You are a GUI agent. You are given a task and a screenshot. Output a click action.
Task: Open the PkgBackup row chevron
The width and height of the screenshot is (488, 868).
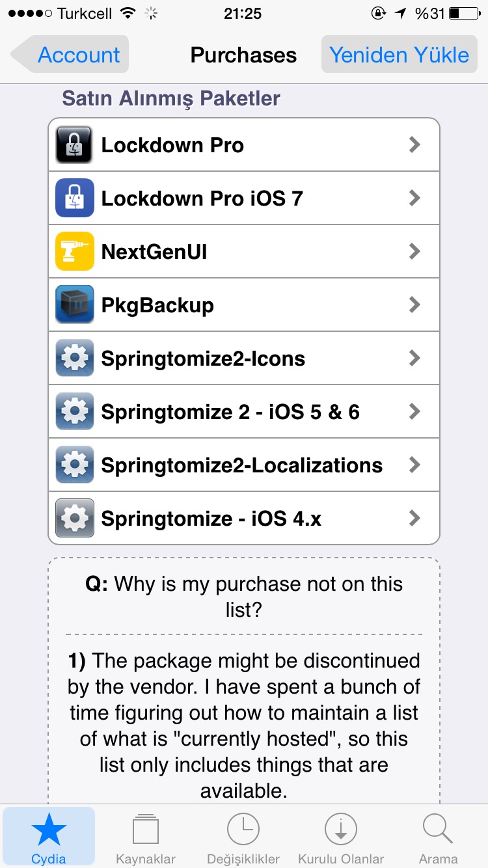(414, 305)
